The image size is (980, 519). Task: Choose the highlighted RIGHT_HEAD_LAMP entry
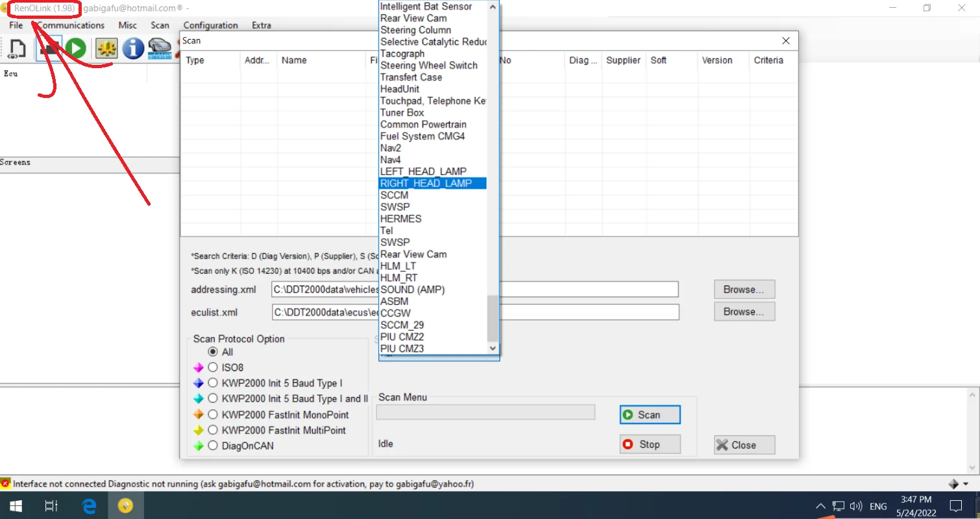tap(432, 183)
